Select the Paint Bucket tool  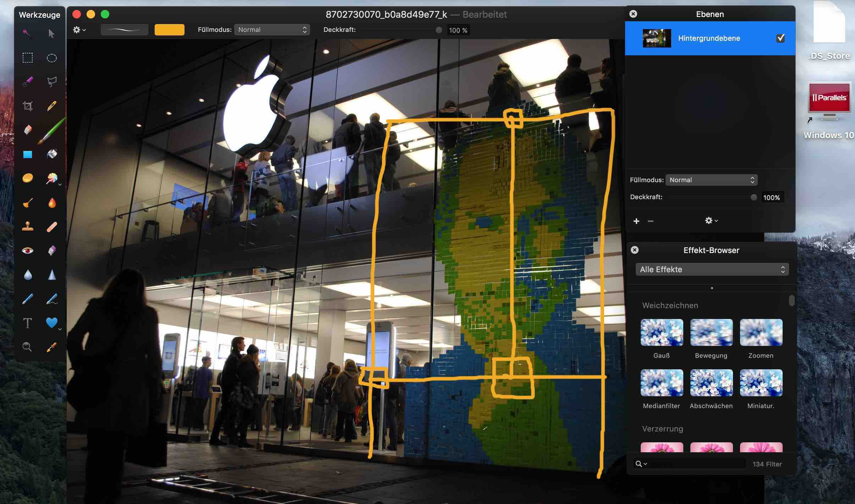pyautogui.click(x=51, y=154)
